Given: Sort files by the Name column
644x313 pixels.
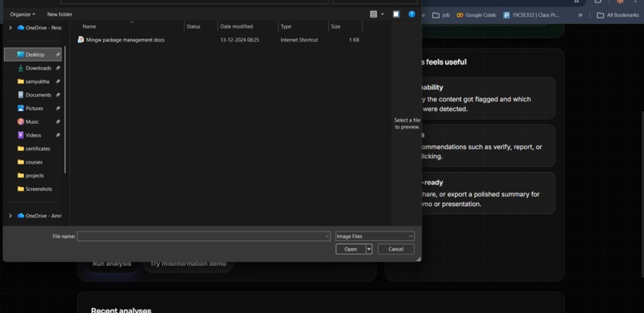Looking at the screenshot, I should [x=89, y=26].
